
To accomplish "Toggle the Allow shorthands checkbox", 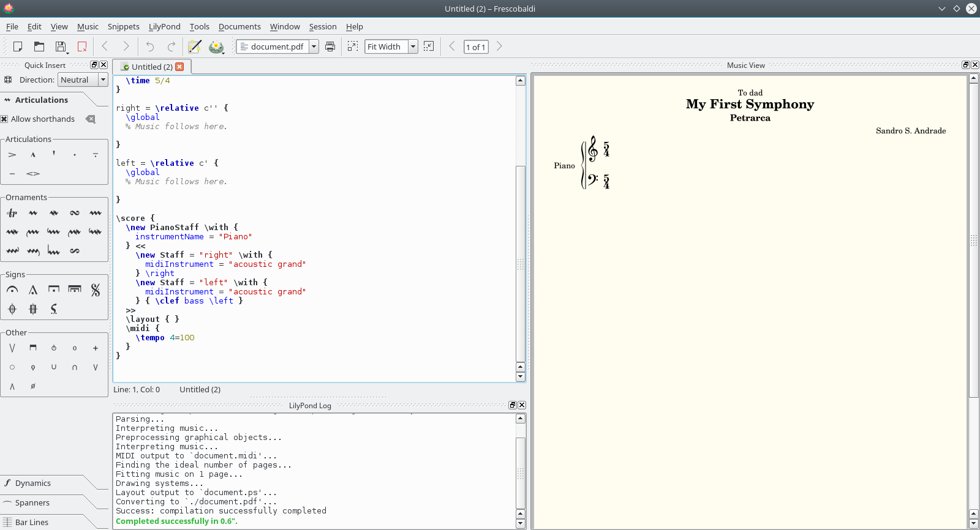I will (4, 119).
